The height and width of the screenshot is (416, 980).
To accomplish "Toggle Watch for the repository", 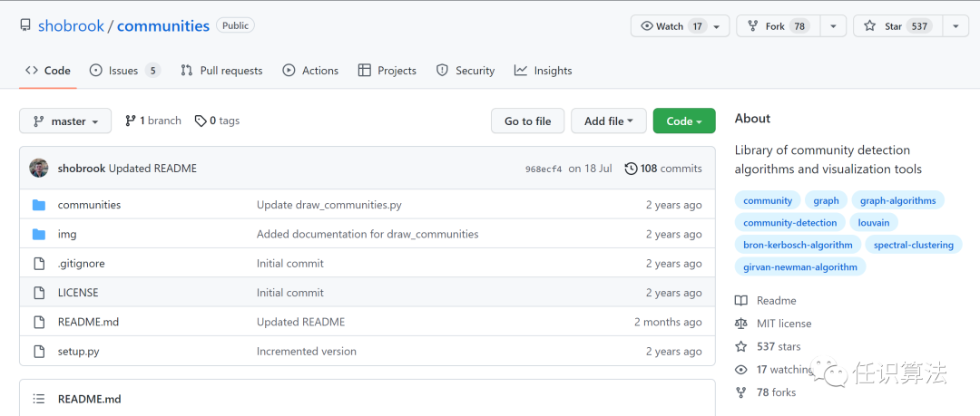I will tap(672, 26).
